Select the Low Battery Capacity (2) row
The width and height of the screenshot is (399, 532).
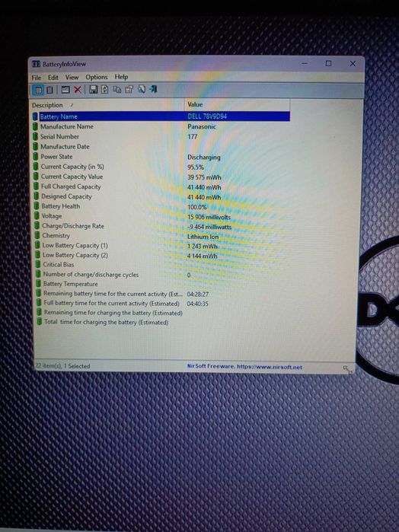[161, 255]
